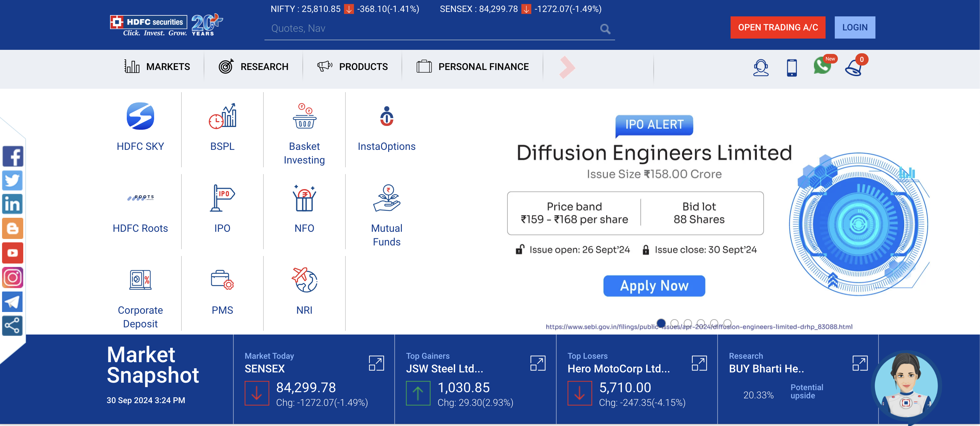Click Hero MotoCorp Ltd... loser name
The height and width of the screenshot is (426, 980).
618,369
